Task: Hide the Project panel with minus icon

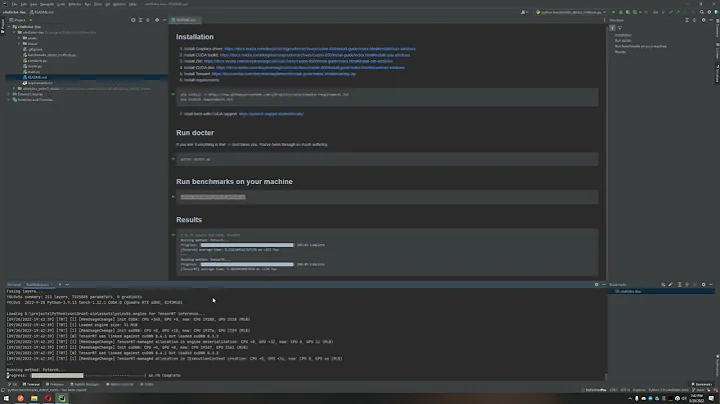Action: click(x=164, y=20)
